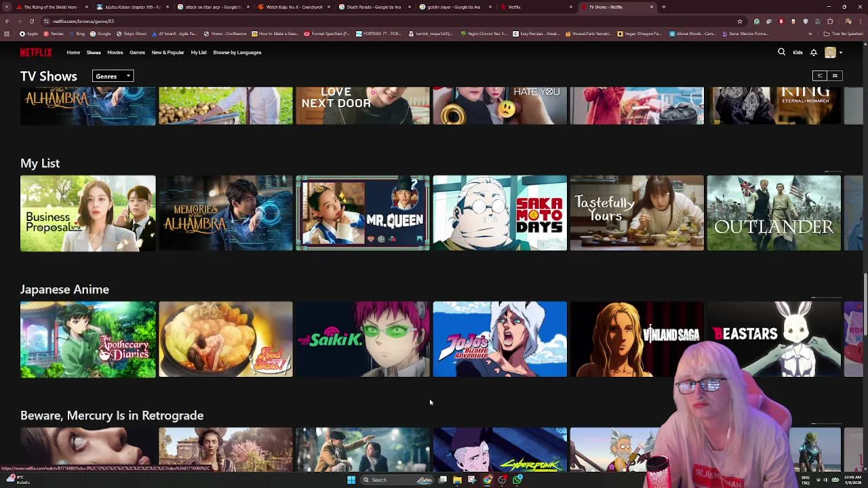The height and width of the screenshot is (488, 868).
Task: Click the Netflix logo
Action: [36, 52]
